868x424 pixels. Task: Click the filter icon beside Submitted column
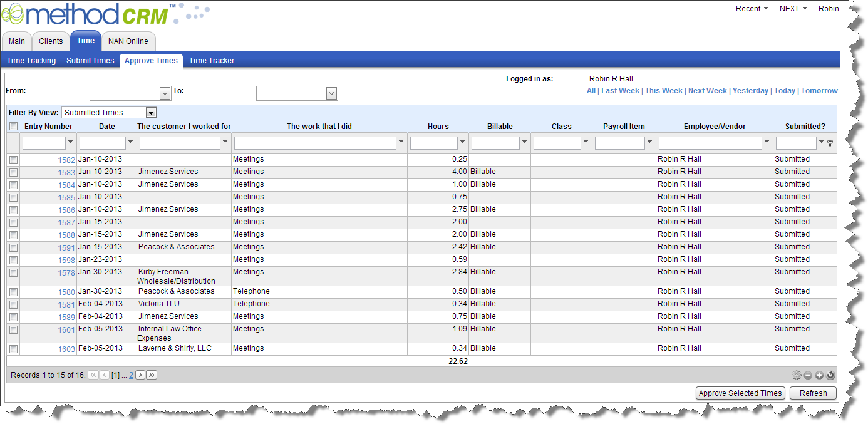830,143
